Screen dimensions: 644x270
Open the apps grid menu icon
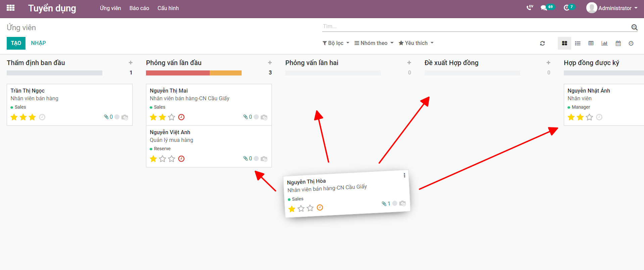[x=10, y=8]
